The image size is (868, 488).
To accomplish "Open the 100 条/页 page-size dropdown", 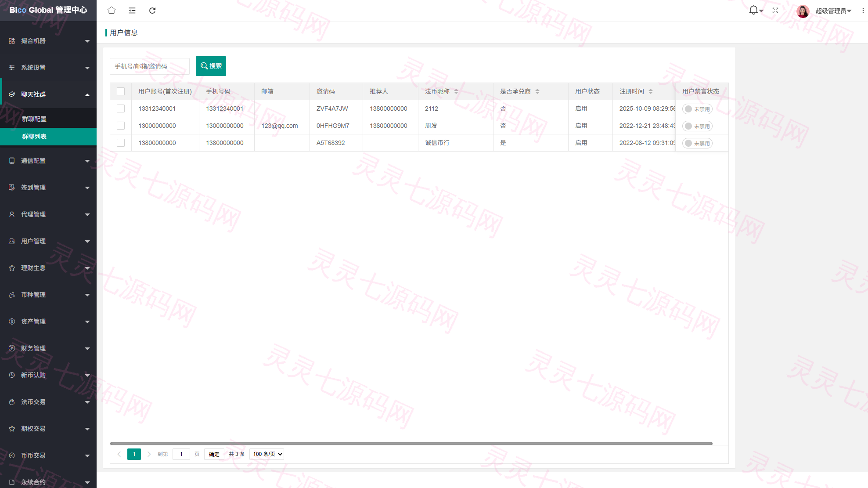I will click(x=267, y=454).
